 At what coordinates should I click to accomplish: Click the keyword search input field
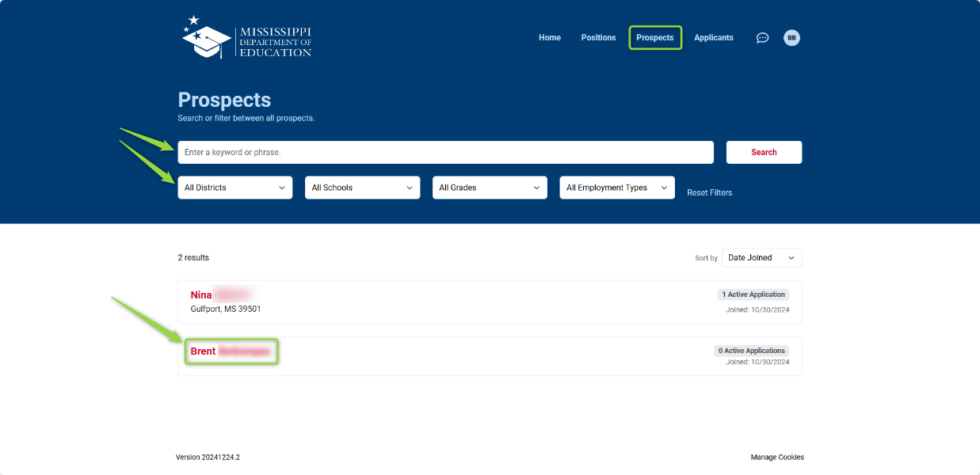[x=445, y=152]
